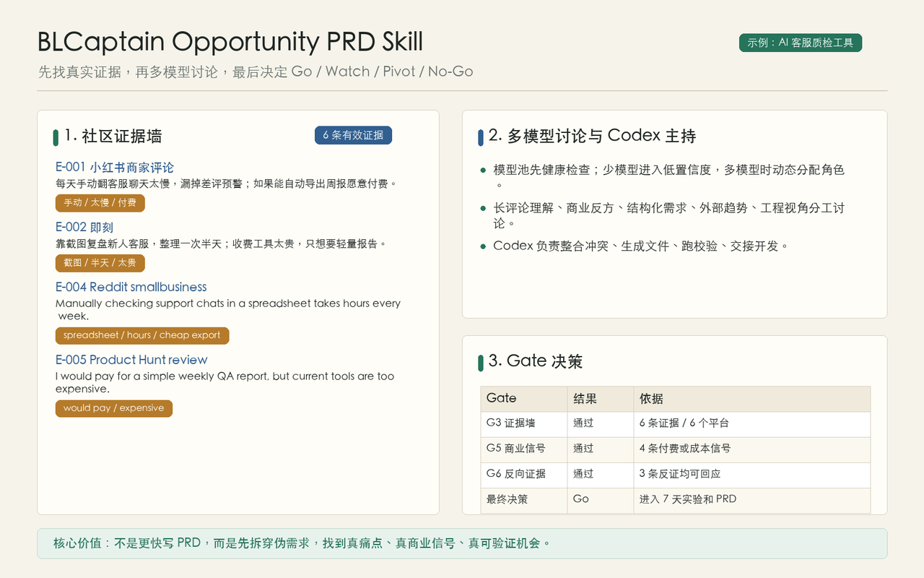Click the '2. 多模型讨论与 Codex 主持' heading

[592, 136]
